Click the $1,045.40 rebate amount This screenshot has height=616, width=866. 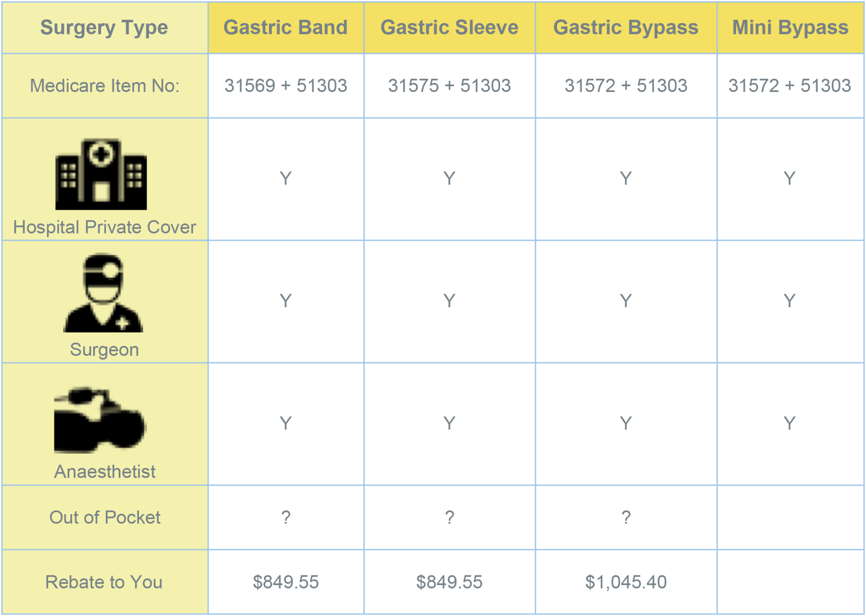(626, 582)
